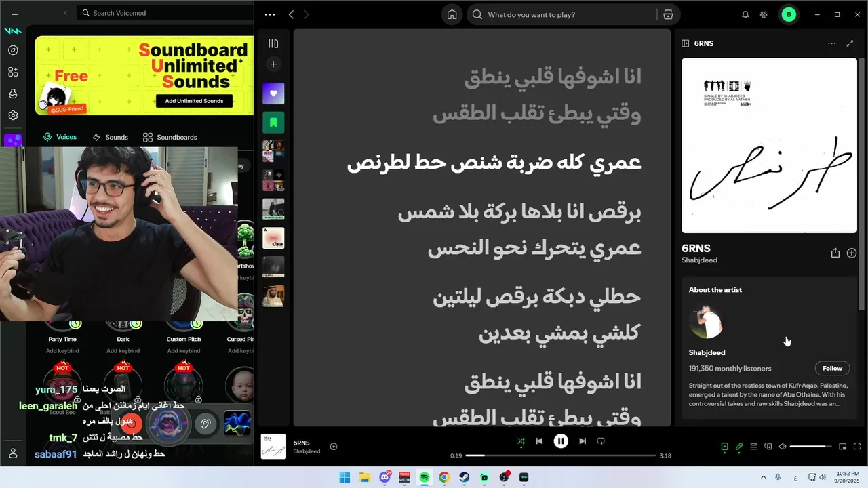868x488 pixels.
Task: Adjust Spotify volume slider
Action: [811, 447]
